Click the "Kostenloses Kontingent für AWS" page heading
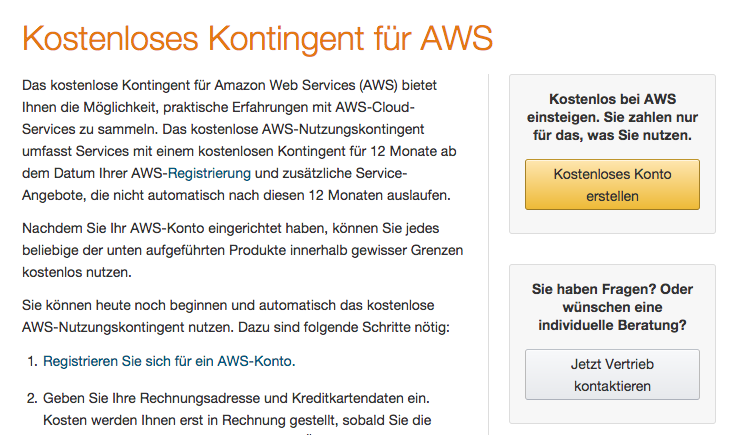The height and width of the screenshot is (435, 749). [257, 39]
